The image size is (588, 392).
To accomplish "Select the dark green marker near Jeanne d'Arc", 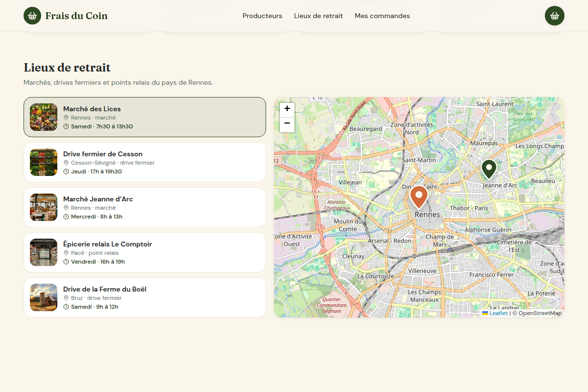I will tap(489, 170).
